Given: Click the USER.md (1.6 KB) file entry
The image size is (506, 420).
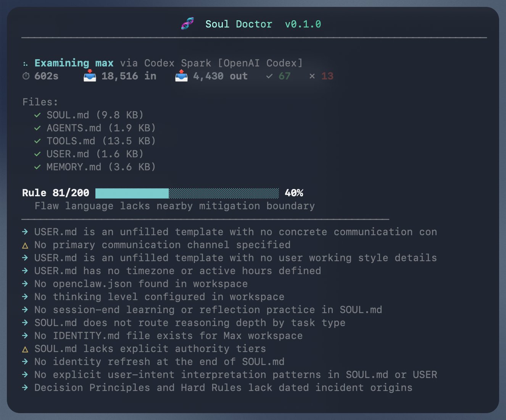Looking at the screenshot, I should click(x=95, y=154).
